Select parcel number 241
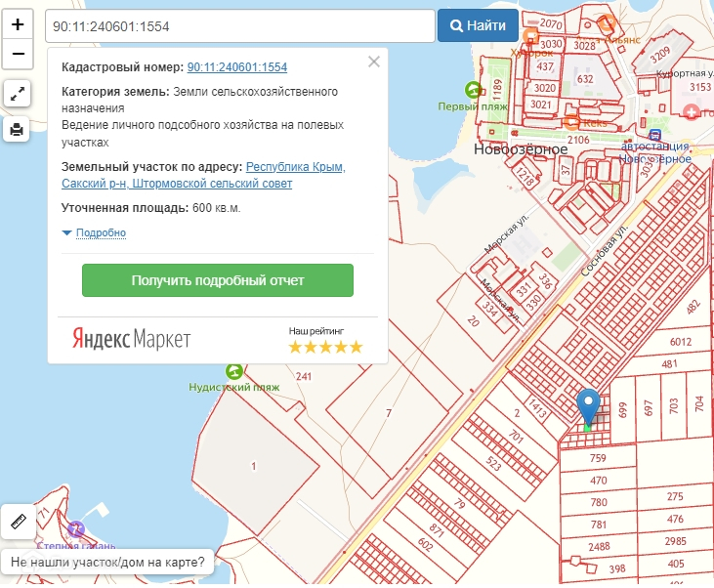714x588 pixels. coord(304,377)
